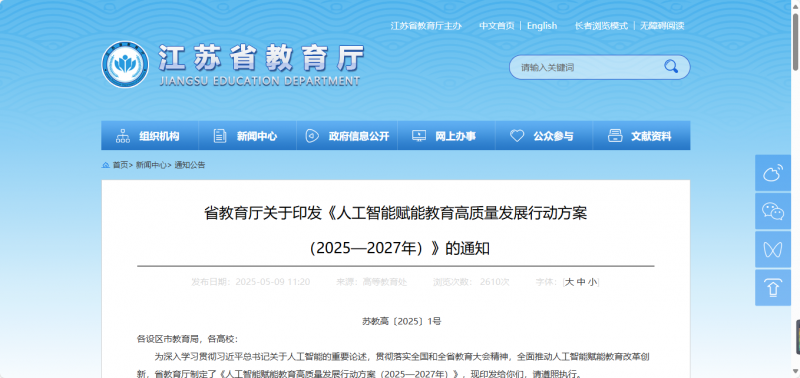Set font size to 中
Viewport: 800px width, 378px height.
point(581,282)
